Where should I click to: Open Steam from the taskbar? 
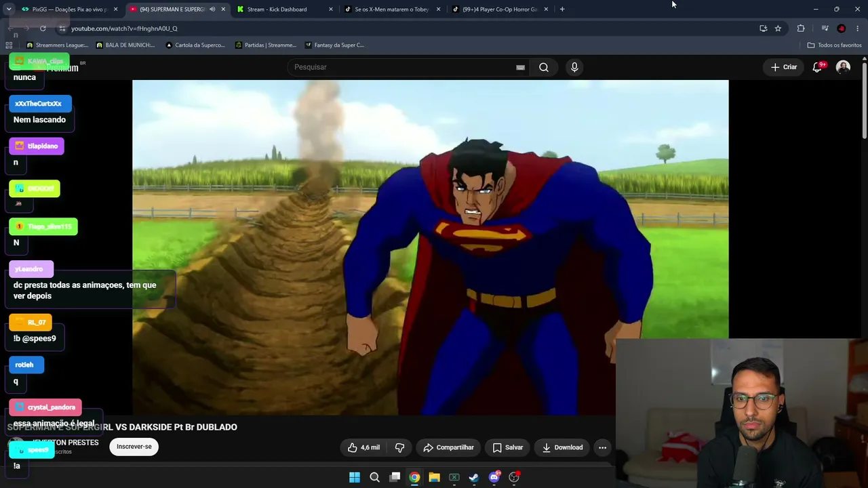click(x=474, y=477)
